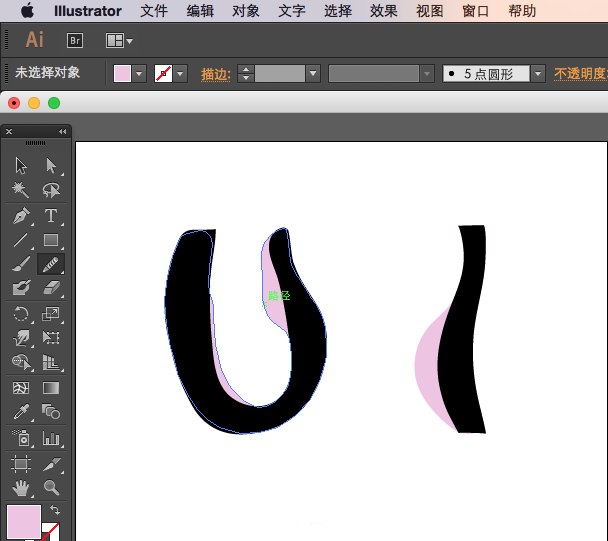Open the 编辑 menu

tap(200, 11)
